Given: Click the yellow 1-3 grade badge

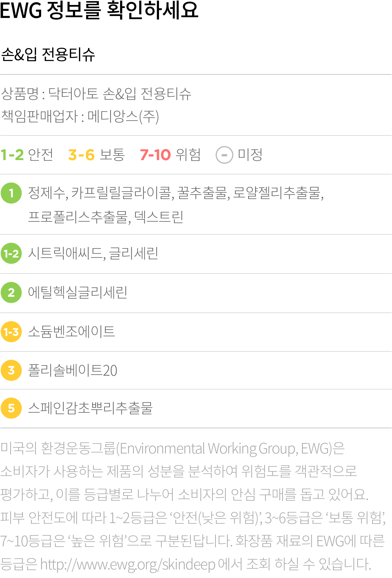Looking at the screenshot, I should click(11, 332).
